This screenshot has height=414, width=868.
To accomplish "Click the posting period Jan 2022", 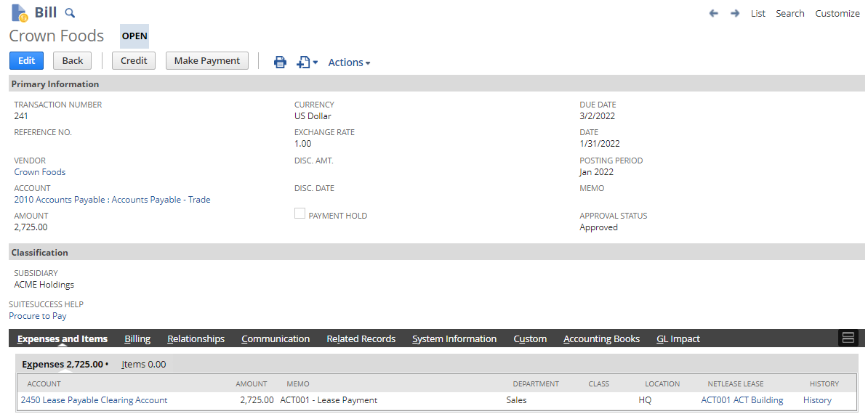I will pyautogui.click(x=597, y=172).
